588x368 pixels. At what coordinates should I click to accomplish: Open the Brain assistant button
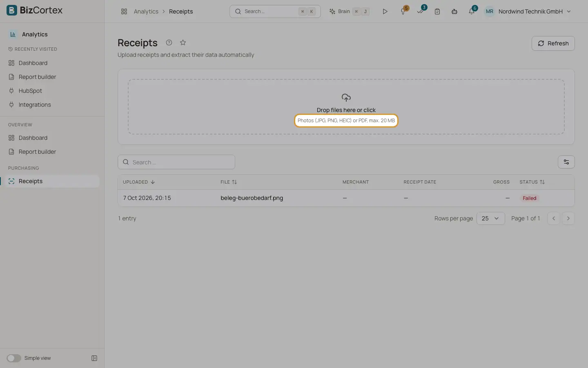(349, 11)
